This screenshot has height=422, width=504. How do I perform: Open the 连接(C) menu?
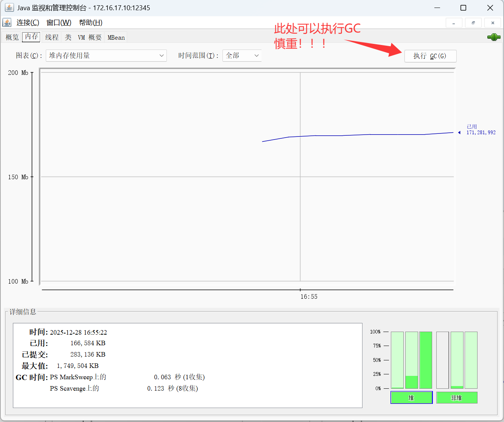pyautogui.click(x=28, y=23)
